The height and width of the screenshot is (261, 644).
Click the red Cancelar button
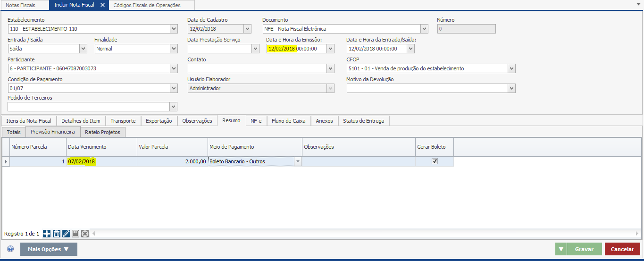(x=622, y=249)
